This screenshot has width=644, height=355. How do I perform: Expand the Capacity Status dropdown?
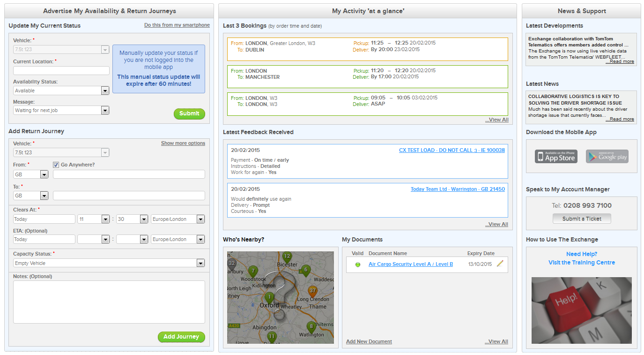(109, 263)
